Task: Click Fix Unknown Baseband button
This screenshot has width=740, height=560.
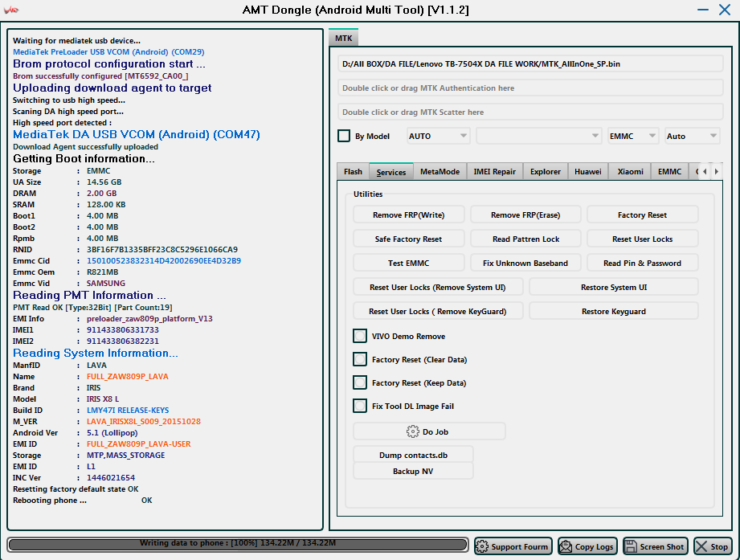Action: click(x=525, y=263)
